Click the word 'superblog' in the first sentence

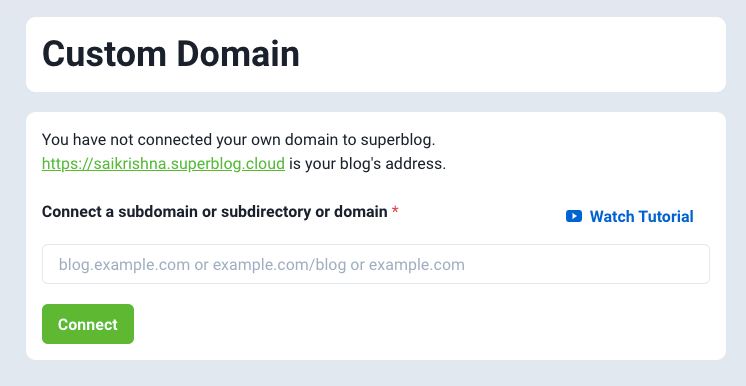click(398, 140)
